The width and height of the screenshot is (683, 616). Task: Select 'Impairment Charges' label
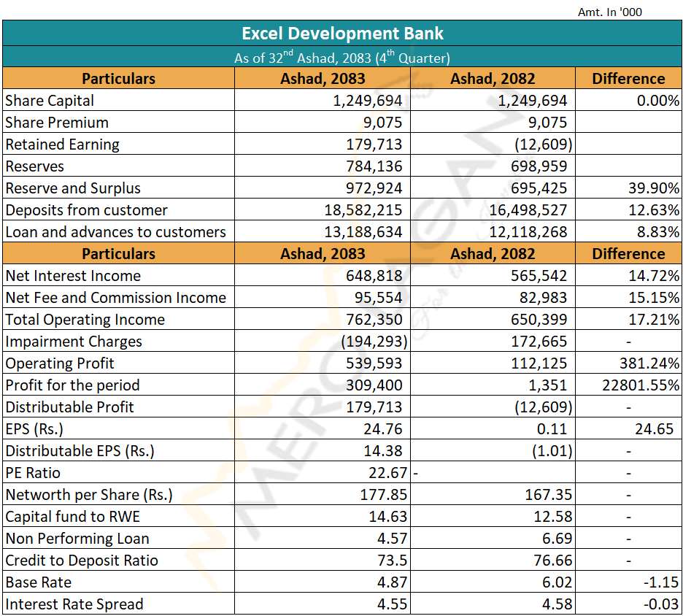coord(73,342)
